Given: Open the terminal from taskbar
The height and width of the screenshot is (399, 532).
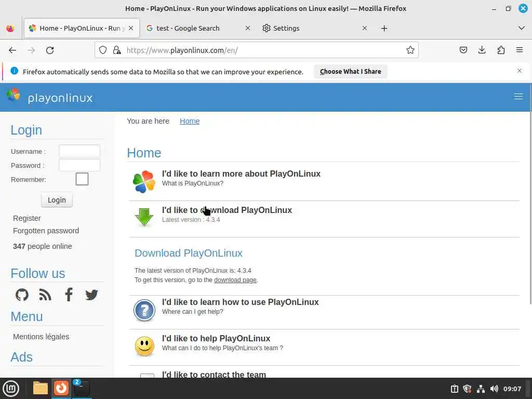Looking at the screenshot, I should point(82,388).
